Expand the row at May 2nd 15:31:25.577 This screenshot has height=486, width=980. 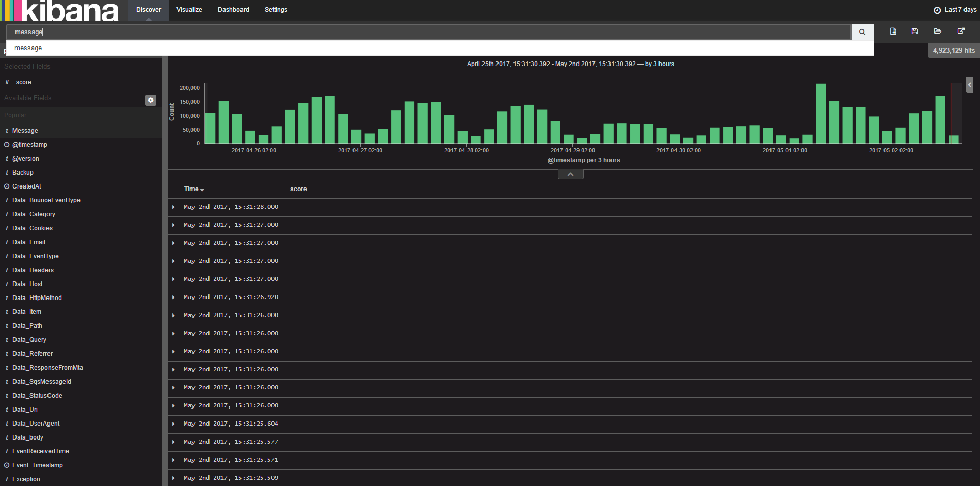173,442
